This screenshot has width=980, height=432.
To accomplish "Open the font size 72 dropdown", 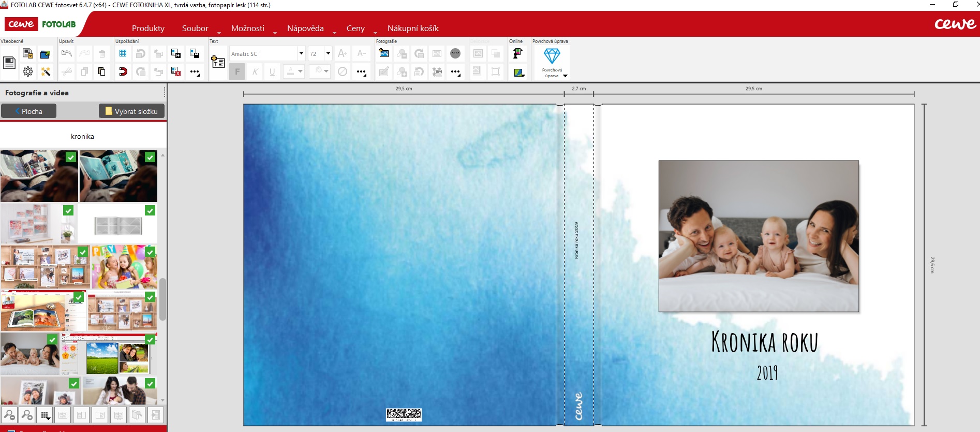I will click(328, 53).
